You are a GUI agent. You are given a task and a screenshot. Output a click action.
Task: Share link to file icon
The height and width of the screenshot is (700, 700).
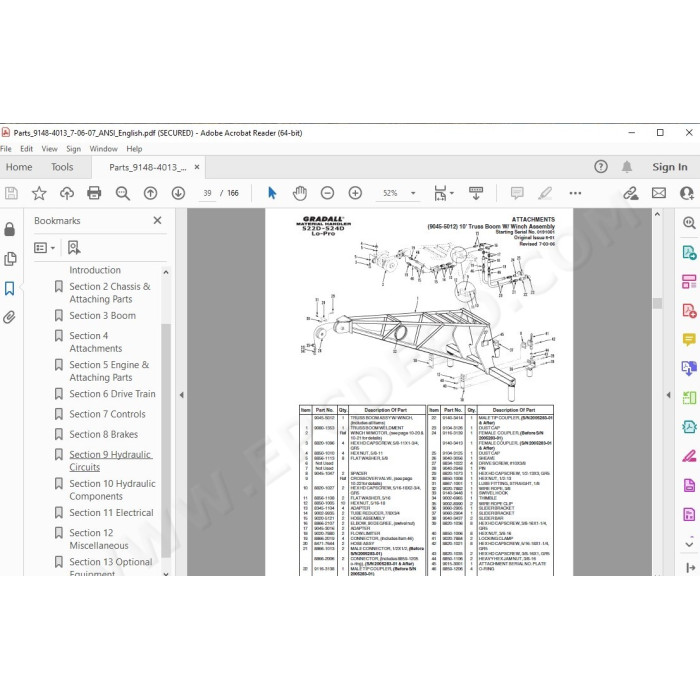point(631,193)
